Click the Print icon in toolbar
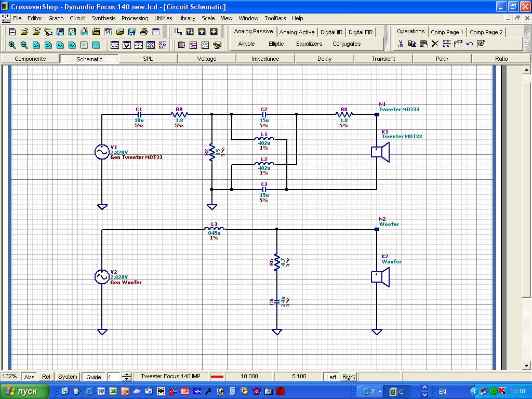The image size is (532, 399). coord(144,32)
